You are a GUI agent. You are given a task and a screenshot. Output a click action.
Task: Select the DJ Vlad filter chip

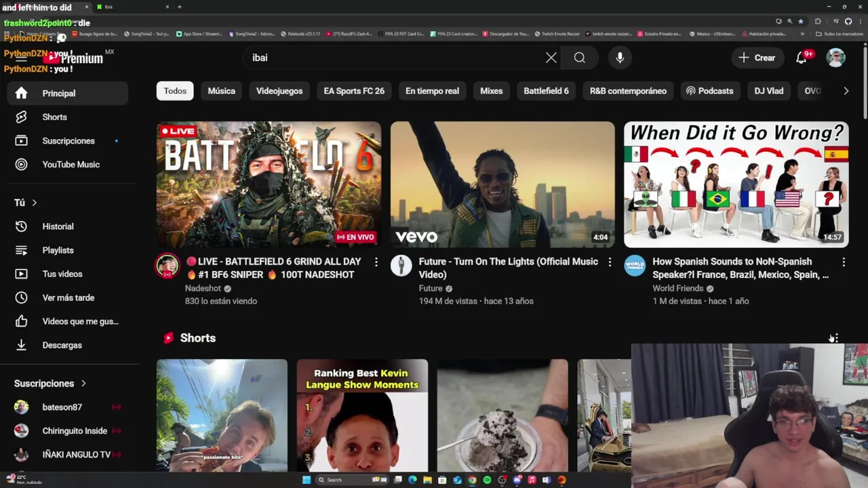coord(769,91)
